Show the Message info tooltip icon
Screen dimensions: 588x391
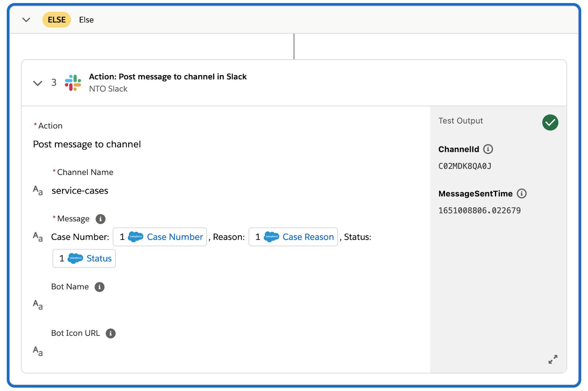click(x=100, y=219)
